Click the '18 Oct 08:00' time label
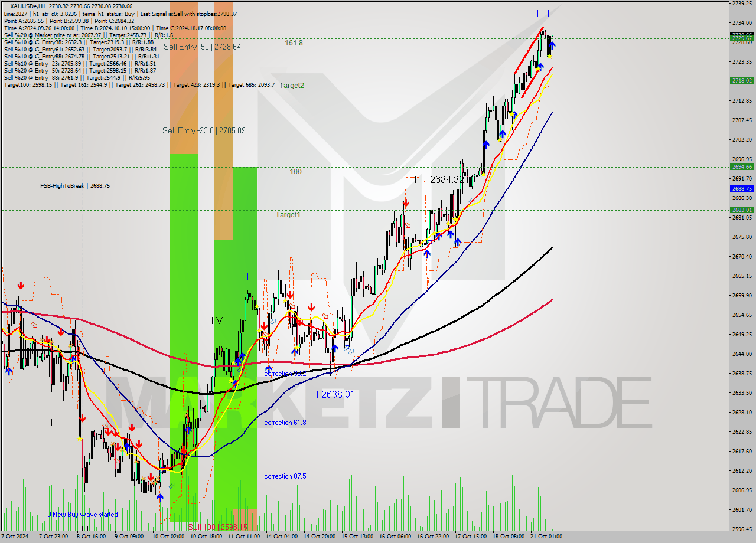The image size is (756, 543). coord(509,537)
